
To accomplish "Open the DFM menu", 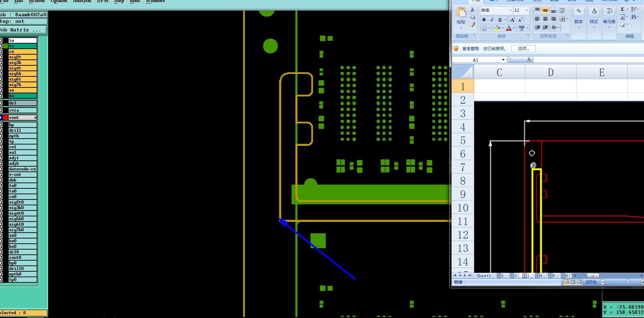I will (x=103, y=1).
